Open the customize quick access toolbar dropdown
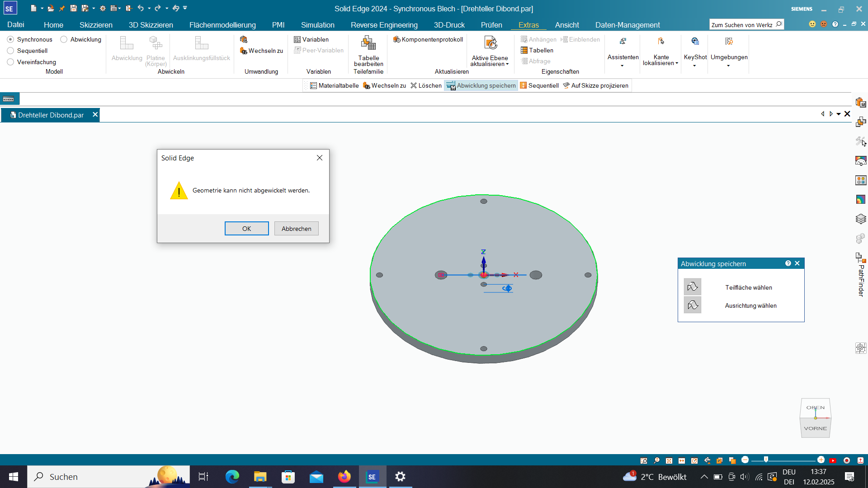The height and width of the screenshot is (488, 868). (x=185, y=8)
